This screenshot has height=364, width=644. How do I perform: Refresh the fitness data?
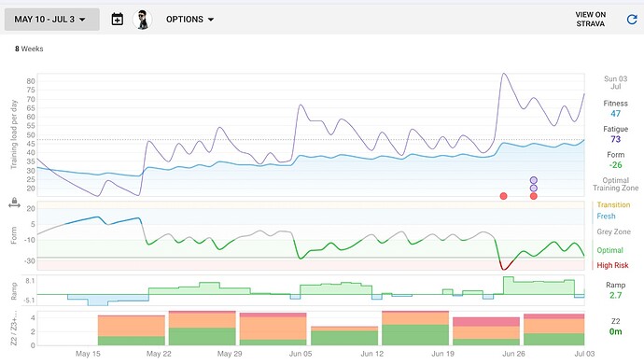632,20
